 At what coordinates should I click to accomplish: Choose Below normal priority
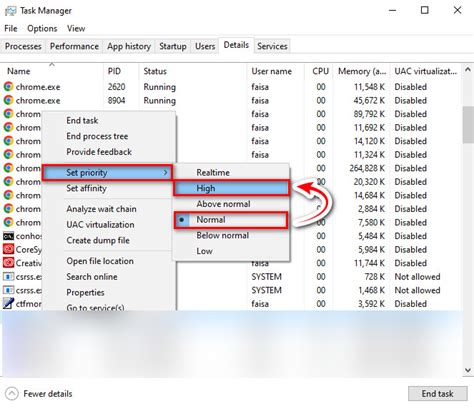223,235
